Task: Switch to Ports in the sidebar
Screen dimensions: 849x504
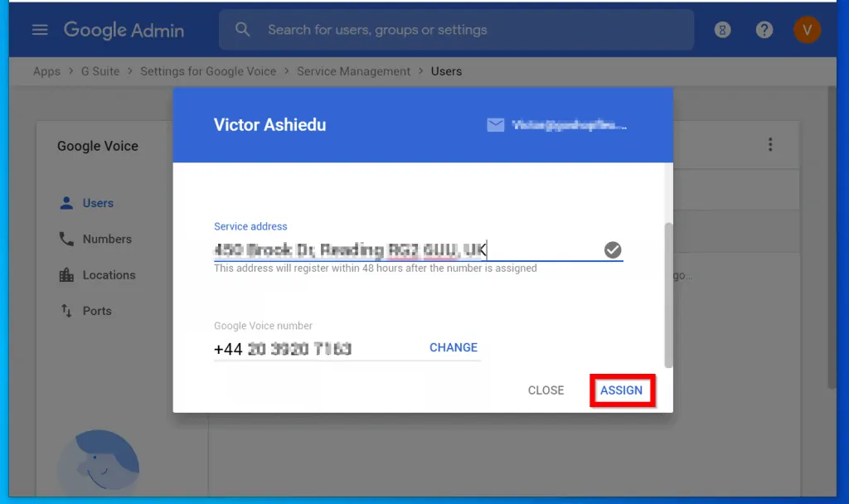Action: tap(96, 311)
